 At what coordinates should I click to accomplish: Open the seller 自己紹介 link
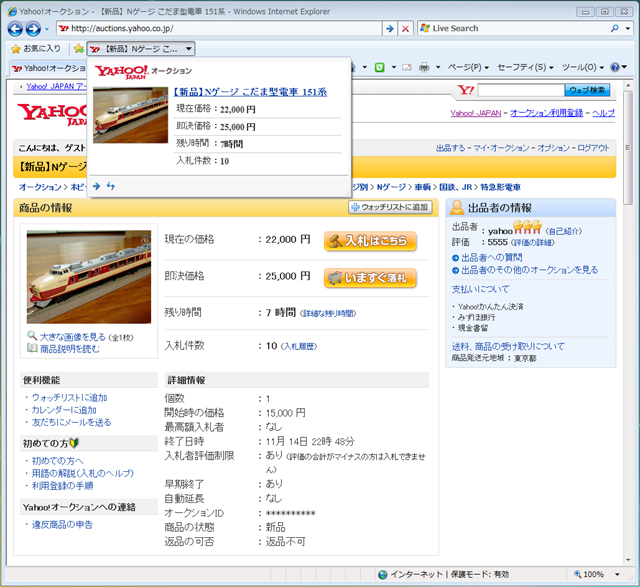[x=564, y=231]
